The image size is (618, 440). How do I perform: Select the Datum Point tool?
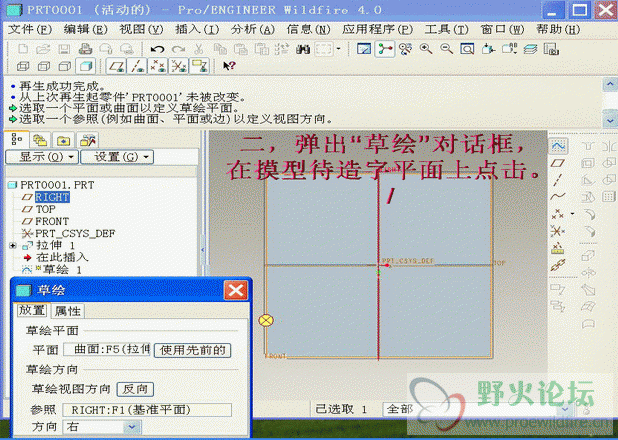[557, 214]
